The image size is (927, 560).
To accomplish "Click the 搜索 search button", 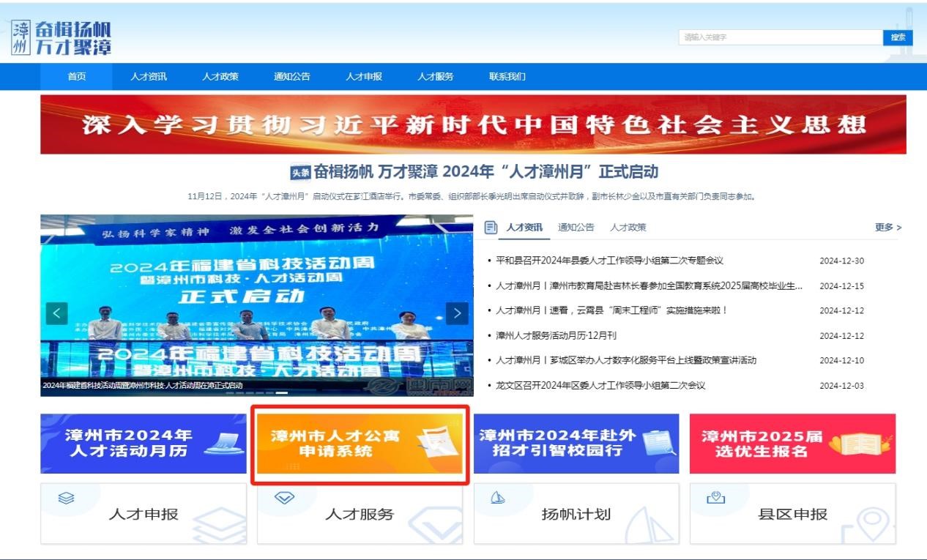I will point(898,37).
